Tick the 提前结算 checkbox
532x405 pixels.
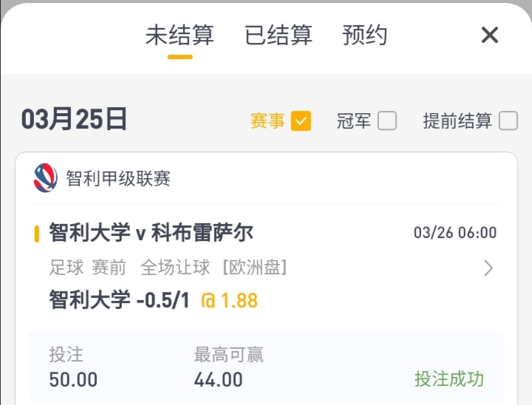[x=508, y=121]
